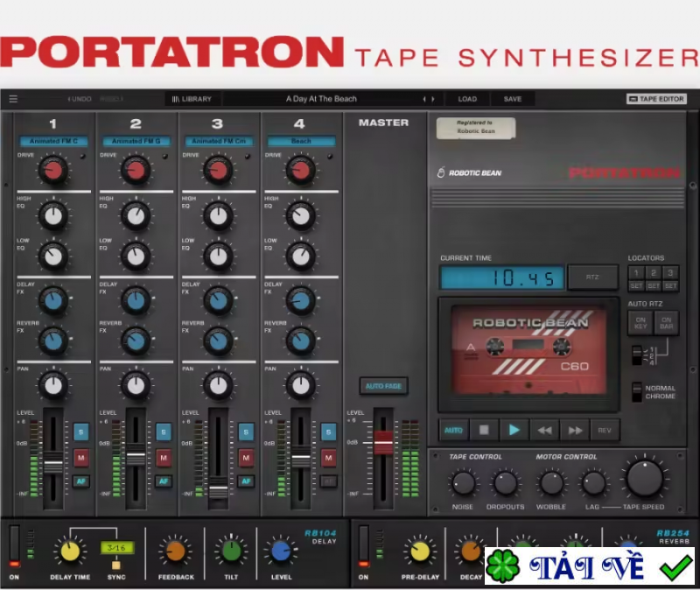Rewind the tape
The width and height of the screenshot is (700, 590).
tap(544, 430)
